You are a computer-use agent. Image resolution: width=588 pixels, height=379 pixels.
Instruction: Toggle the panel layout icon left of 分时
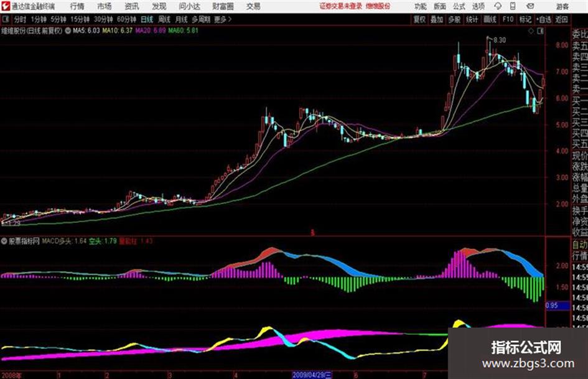[x=6, y=19]
